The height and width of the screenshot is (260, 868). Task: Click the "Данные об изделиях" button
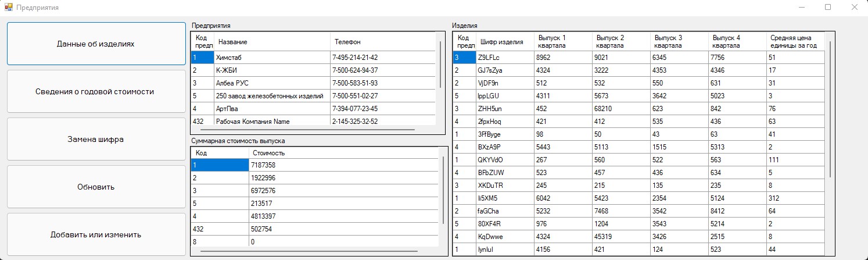[x=96, y=44]
